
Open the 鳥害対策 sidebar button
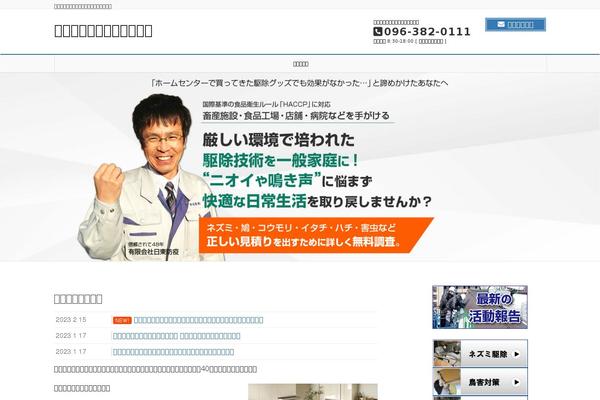click(x=480, y=382)
